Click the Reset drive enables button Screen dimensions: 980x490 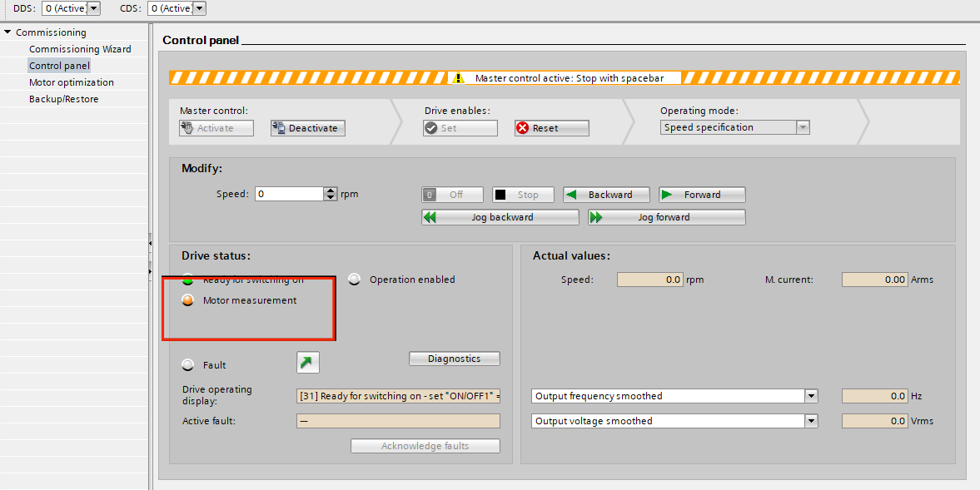pyautogui.click(x=551, y=128)
